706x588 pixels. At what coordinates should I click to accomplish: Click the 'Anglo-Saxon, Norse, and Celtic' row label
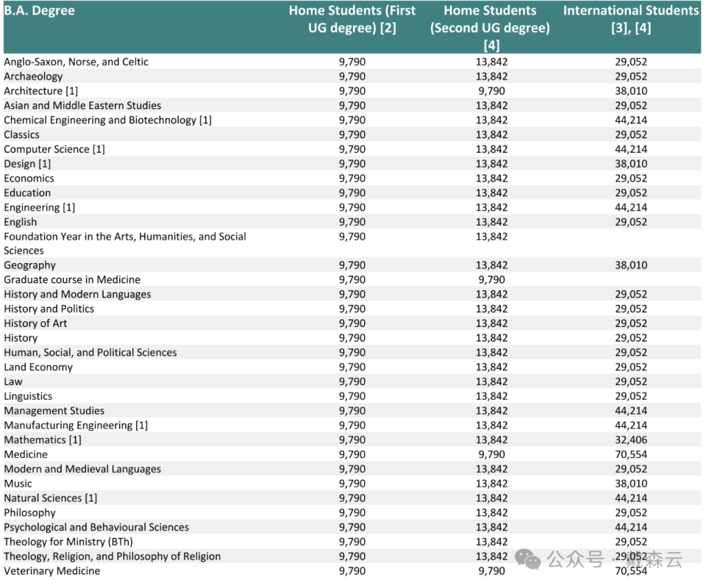[x=76, y=62]
